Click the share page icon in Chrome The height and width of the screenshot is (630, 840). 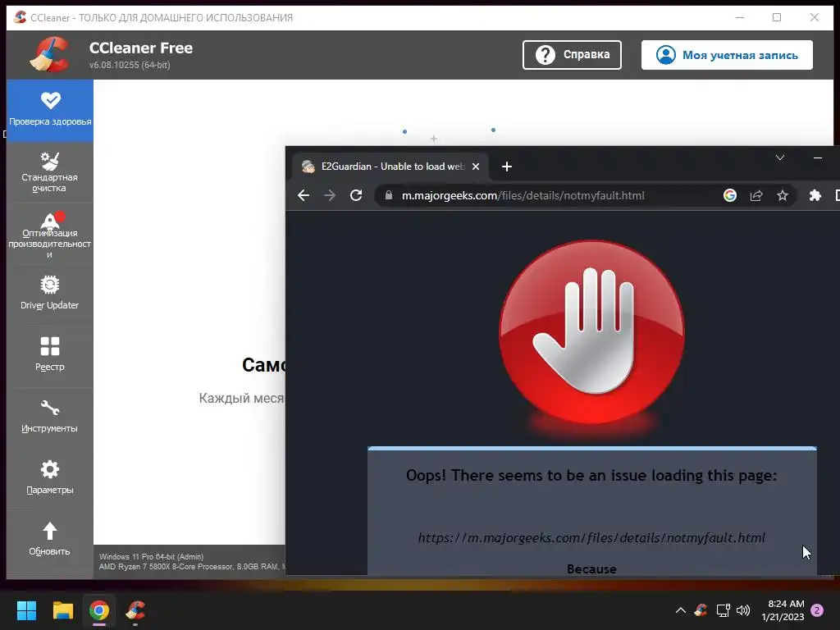pyautogui.click(x=756, y=195)
